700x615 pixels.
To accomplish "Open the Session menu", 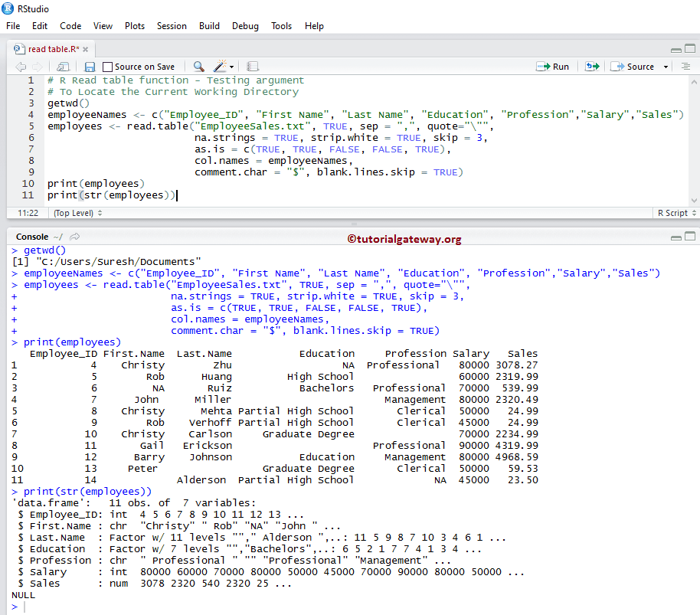I will click(172, 25).
